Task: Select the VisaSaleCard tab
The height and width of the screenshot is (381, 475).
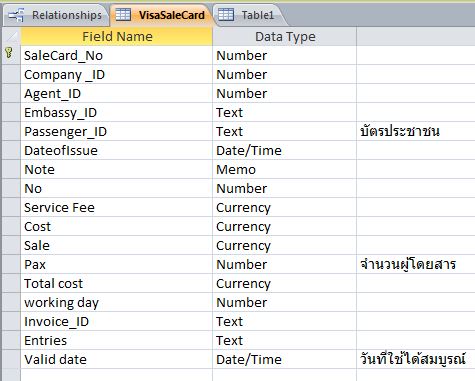Action: [161, 15]
